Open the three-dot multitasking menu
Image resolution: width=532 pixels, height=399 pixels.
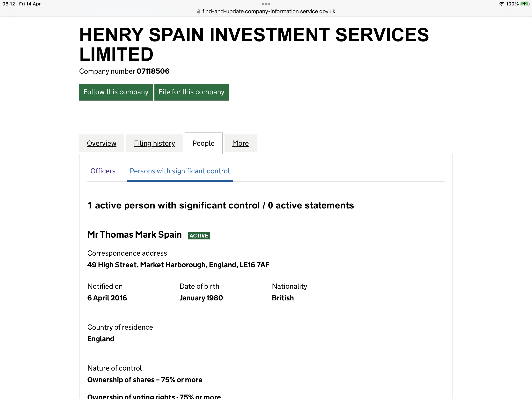coord(266,4)
